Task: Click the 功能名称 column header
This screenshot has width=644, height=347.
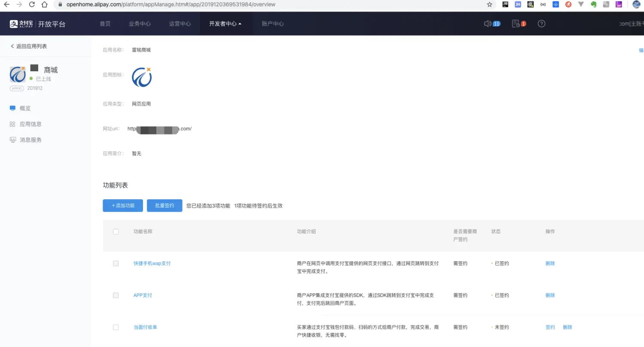Action: 143,231
